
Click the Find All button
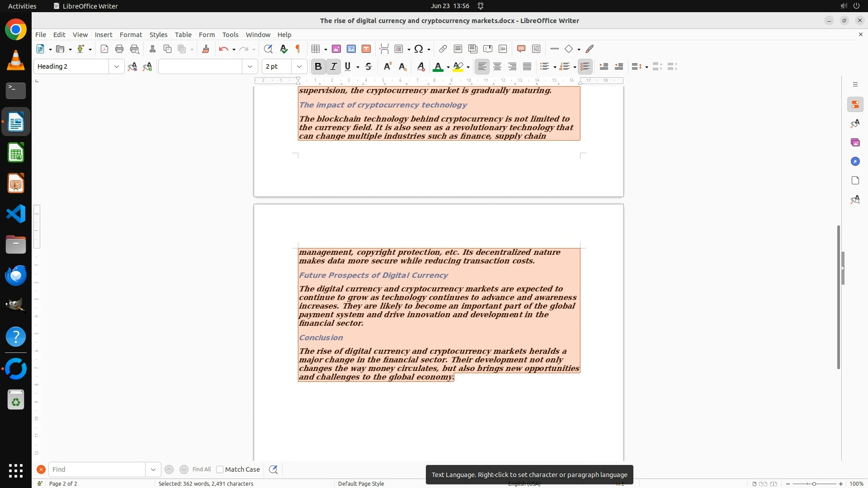pyautogui.click(x=201, y=469)
